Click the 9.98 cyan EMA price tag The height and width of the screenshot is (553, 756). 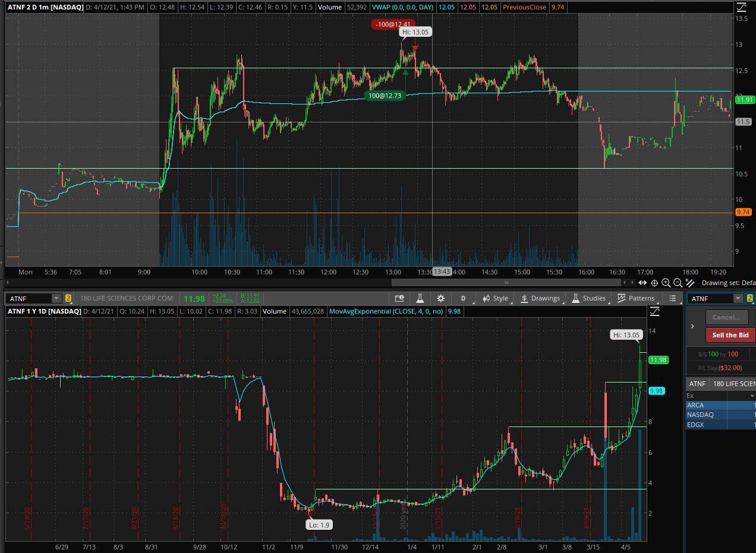(656, 391)
